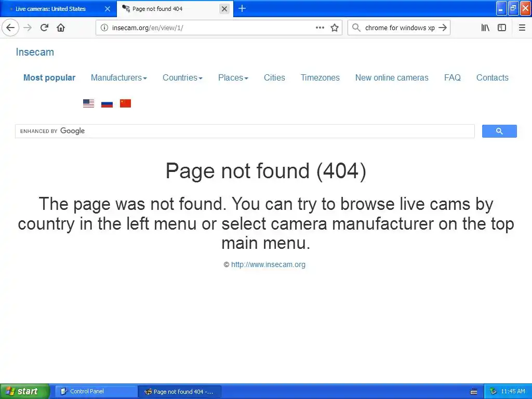The width and height of the screenshot is (532, 399).
Task: Open the Timezones page
Action: tap(320, 78)
